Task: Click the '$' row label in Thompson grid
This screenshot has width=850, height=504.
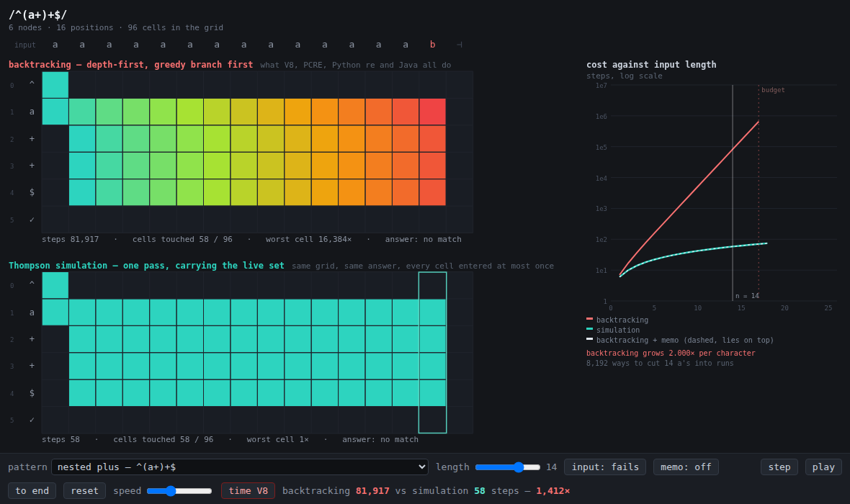Action: pyautogui.click(x=32, y=393)
